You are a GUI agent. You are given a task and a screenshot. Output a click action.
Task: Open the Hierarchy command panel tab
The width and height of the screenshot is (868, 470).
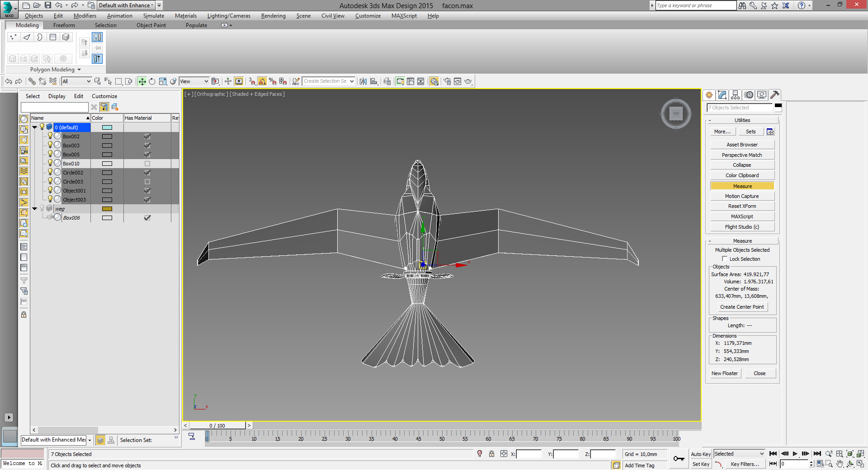735,95
